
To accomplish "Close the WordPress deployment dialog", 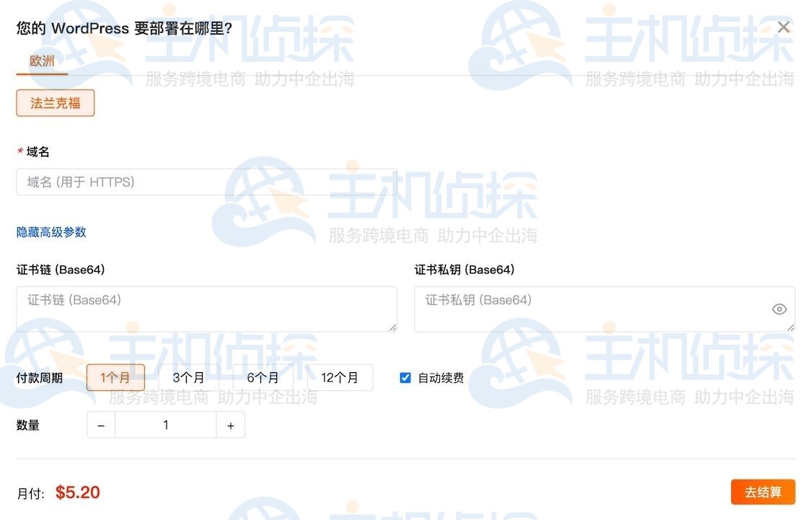I will tap(784, 27).
